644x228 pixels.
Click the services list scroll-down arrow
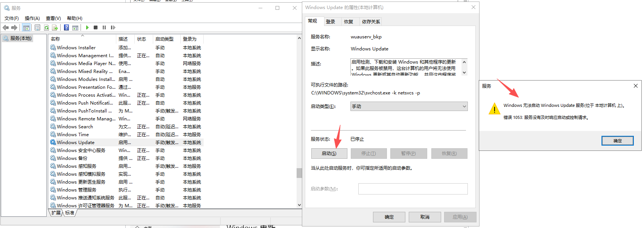coord(299,205)
